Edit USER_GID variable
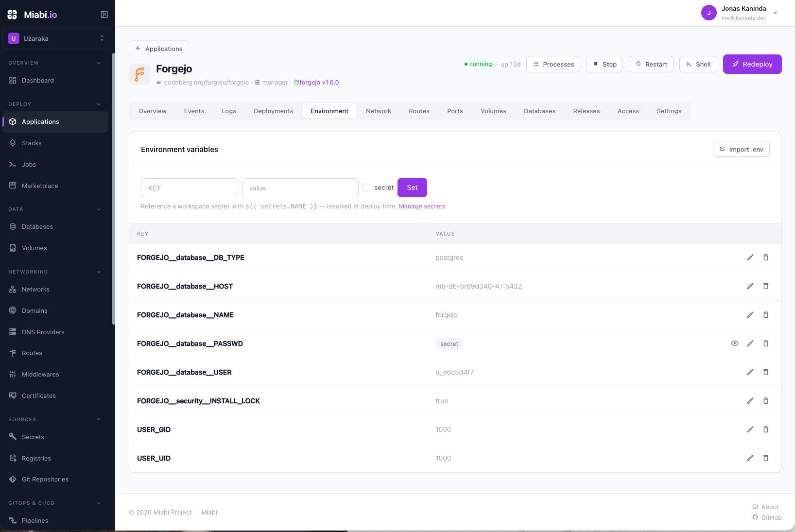 click(x=750, y=429)
